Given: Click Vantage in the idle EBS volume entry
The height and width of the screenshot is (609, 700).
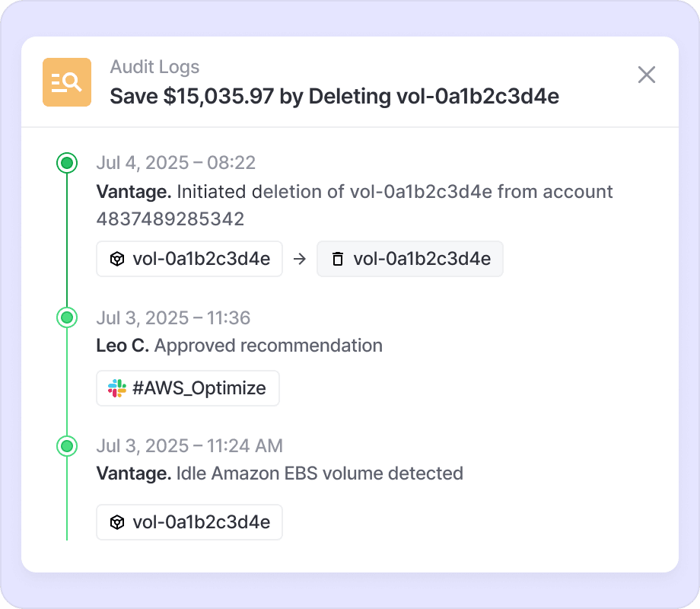Looking at the screenshot, I should [133, 473].
